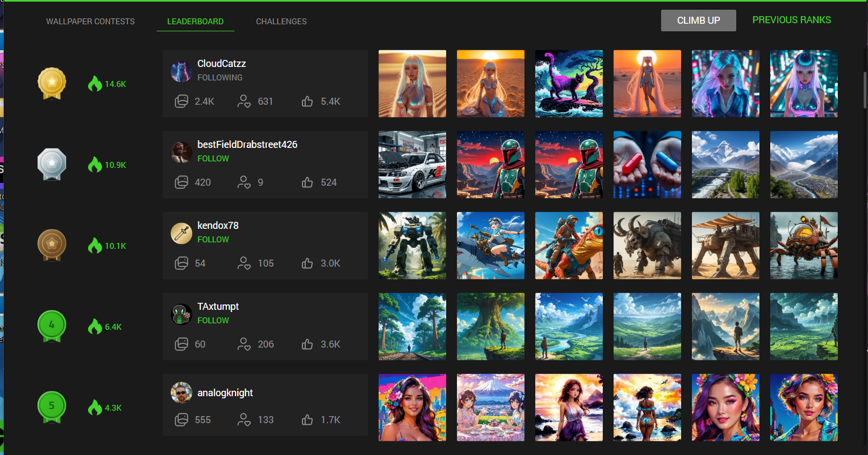Open analogknight last colorful portrait wallpaper
The height and width of the screenshot is (455, 868).
click(804, 408)
